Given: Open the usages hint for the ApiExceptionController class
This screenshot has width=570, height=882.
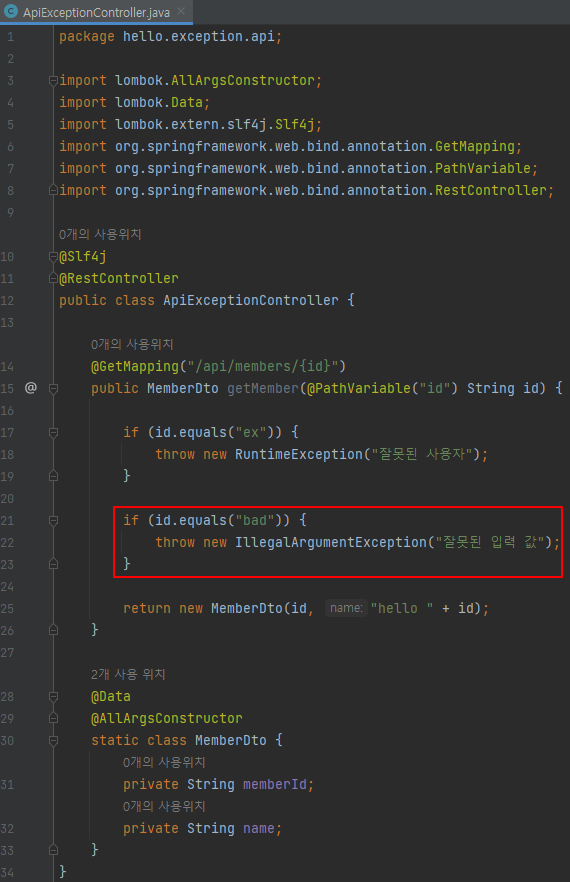Looking at the screenshot, I should coord(100,234).
